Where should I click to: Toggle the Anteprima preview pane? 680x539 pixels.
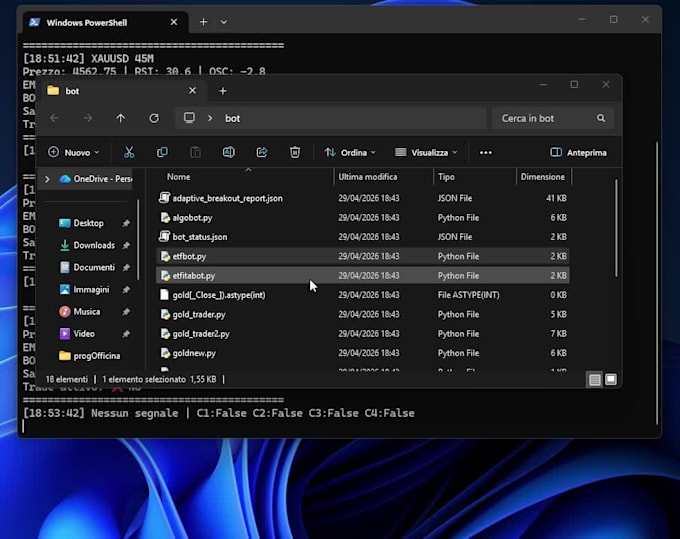[579, 153]
